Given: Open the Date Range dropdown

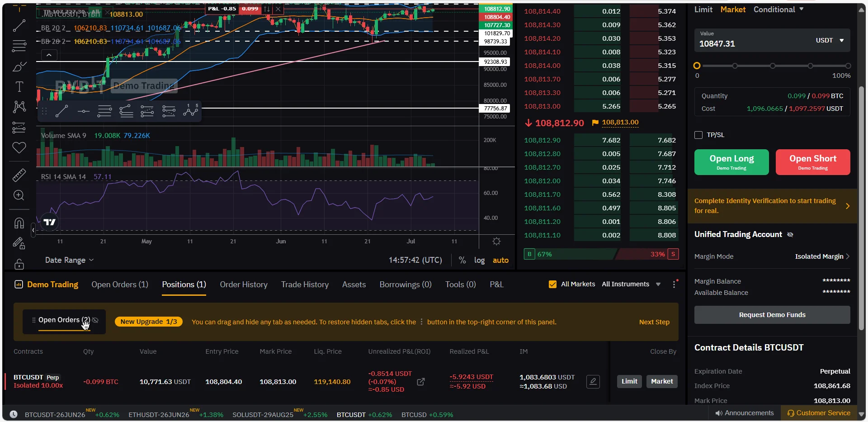Looking at the screenshot, I should point(69,260).
